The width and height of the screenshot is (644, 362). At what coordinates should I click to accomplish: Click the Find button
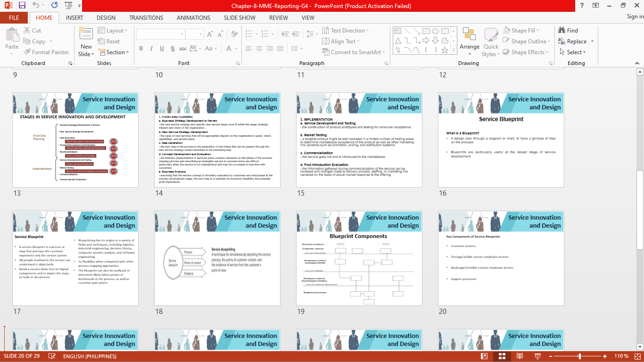coord(568,30)
